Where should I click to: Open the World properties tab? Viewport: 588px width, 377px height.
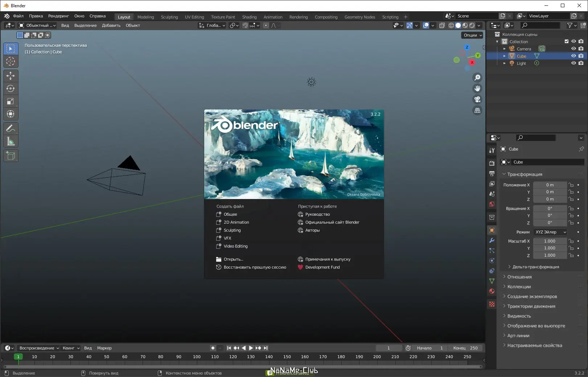click(492, 204)
